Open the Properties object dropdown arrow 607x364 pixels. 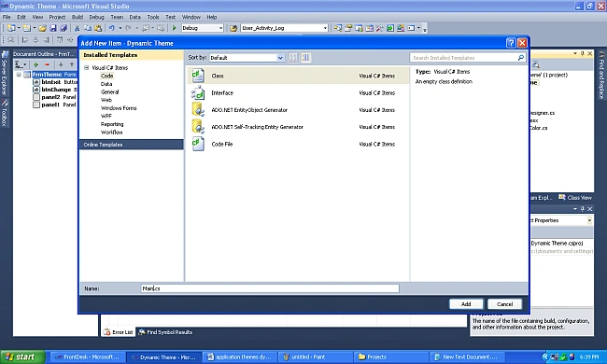589,220
